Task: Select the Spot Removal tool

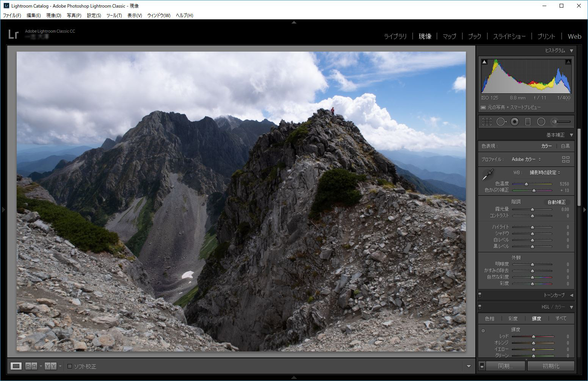Action: point(501,121)
